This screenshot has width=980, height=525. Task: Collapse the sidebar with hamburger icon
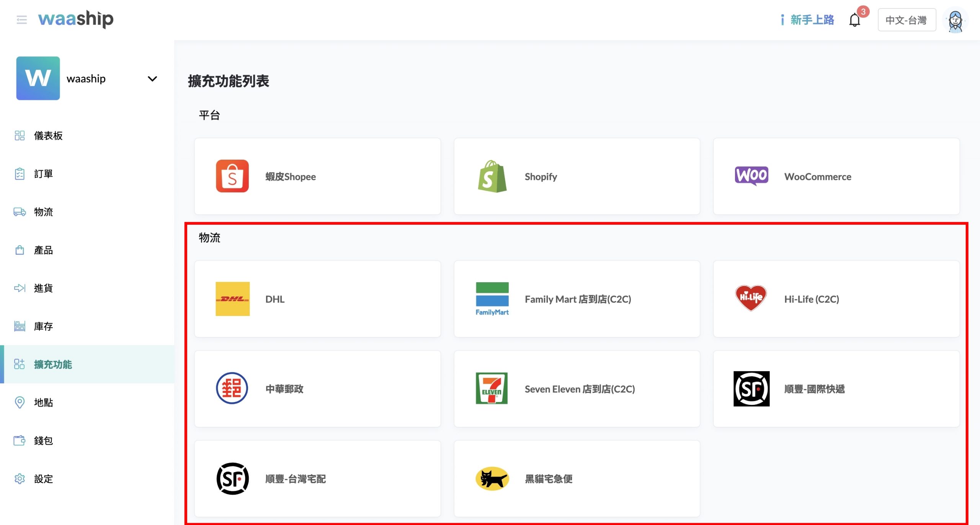(21, 20)
